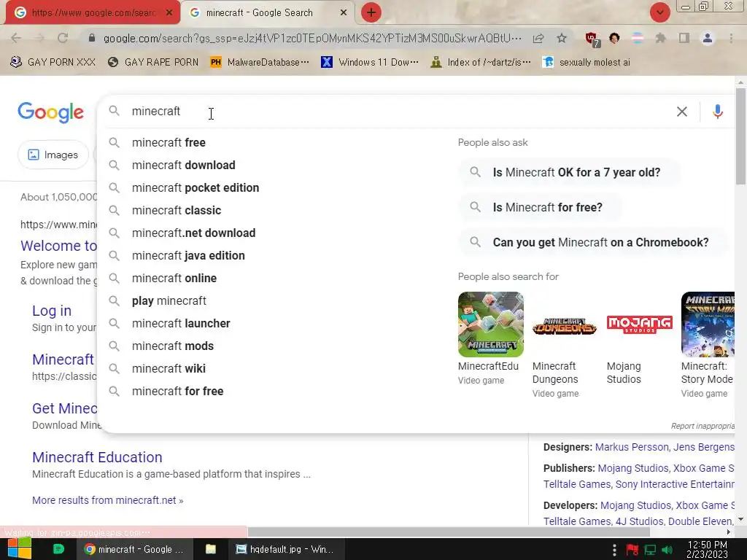Click 'Is Minecraft OK for a 7 year old?'
The height and width of the screenshot is (560, 747).
[x=569, y=172]
